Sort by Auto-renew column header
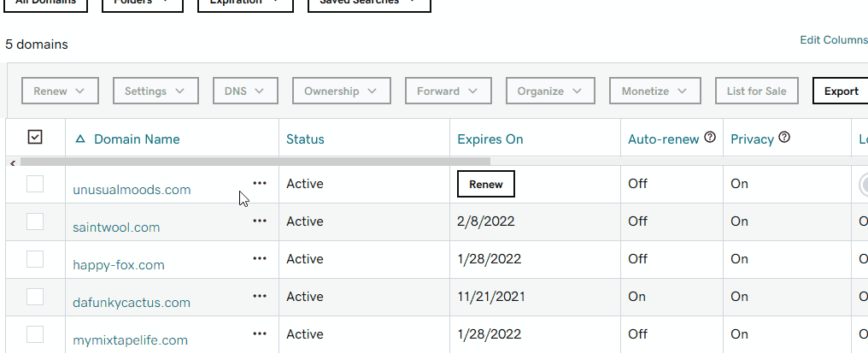The height and width of the screenshot is (354, 868). pyautogui.click(x=663, y=139)
